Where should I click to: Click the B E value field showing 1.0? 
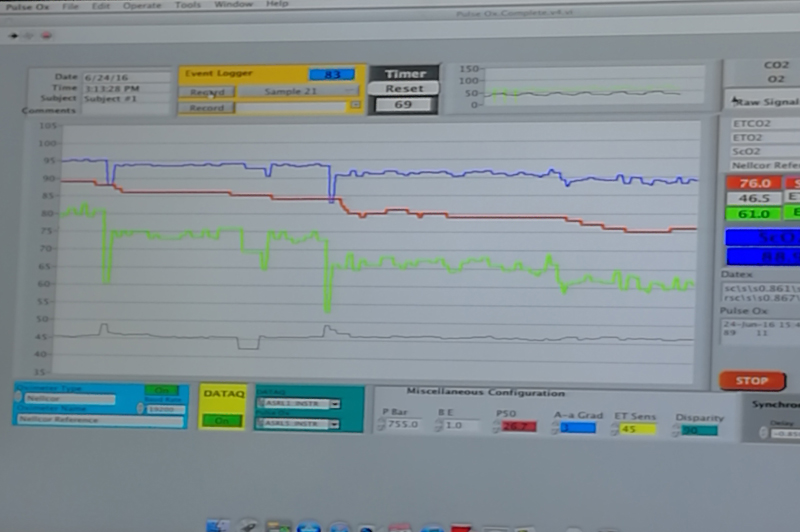pos(462,425)
